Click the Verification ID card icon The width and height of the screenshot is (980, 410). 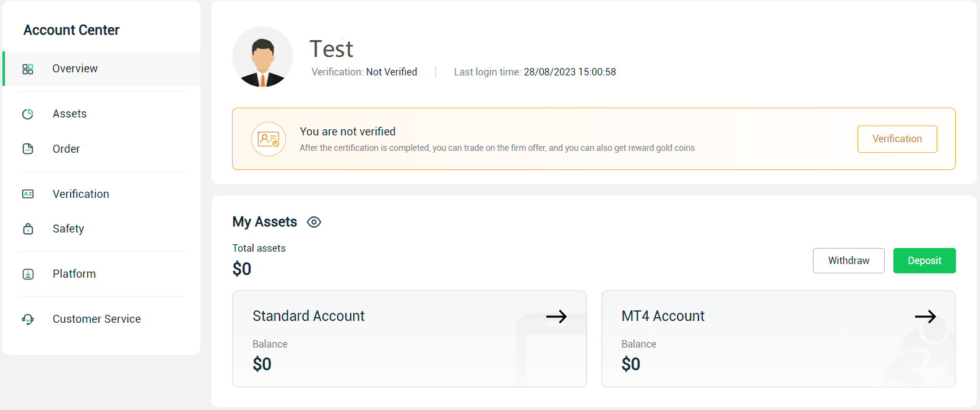tap(28, 194)
